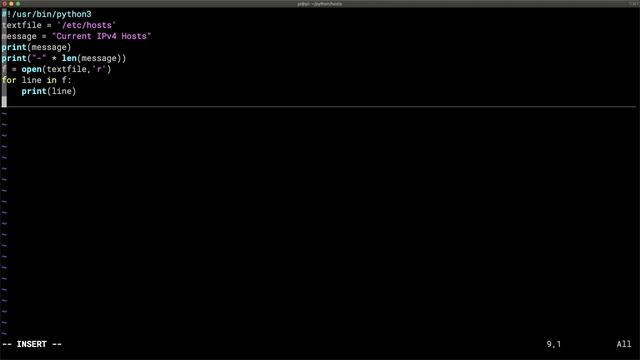
Task: Click the 'open' function call
Action: click(31, 69)
